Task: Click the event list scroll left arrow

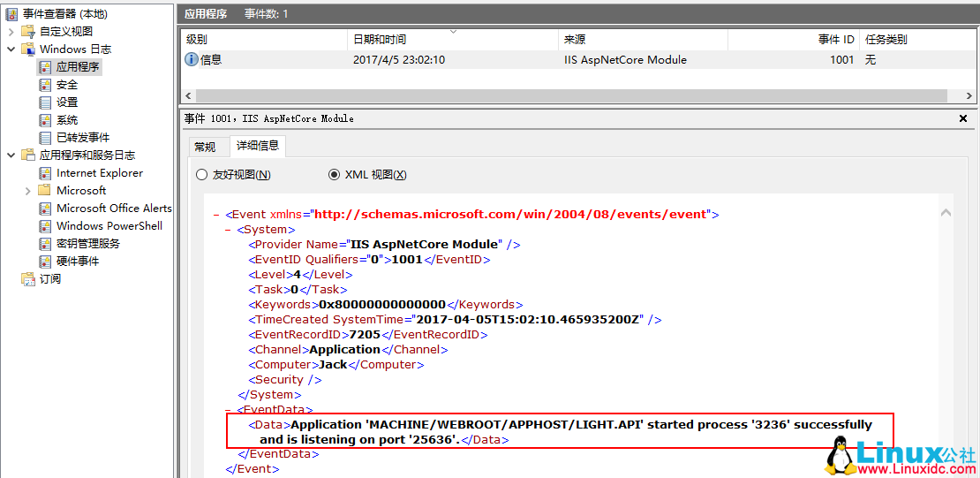Action: (187, 95)
